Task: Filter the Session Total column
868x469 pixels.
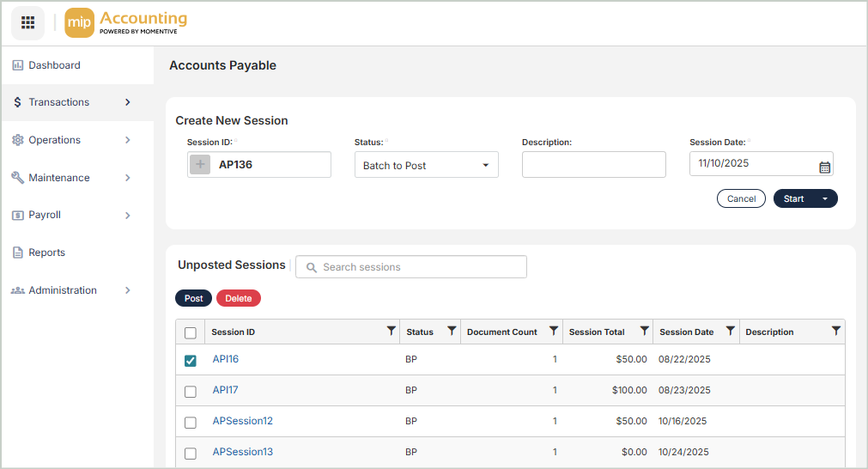Action: coord(644,332)
